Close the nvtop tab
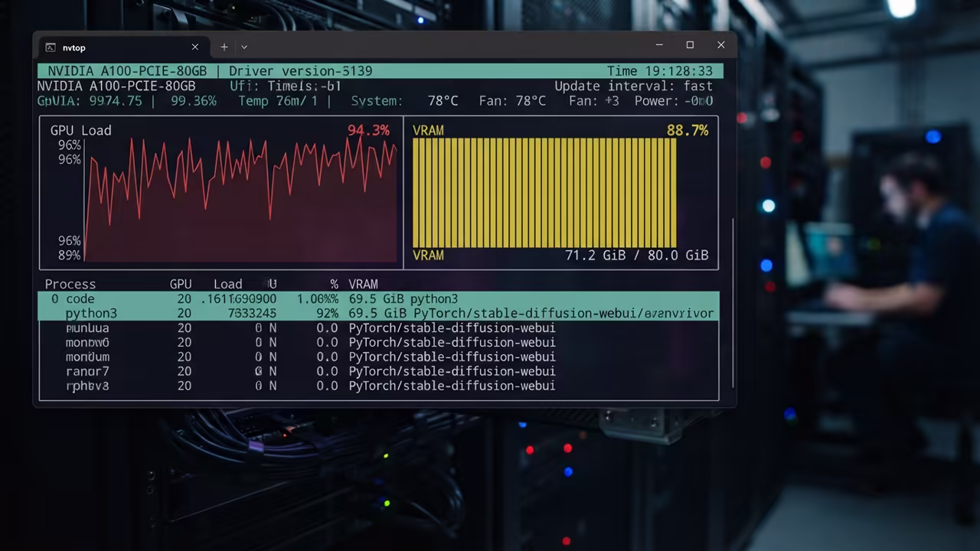This screenshot has width=980, height=551. click(194, 47)
